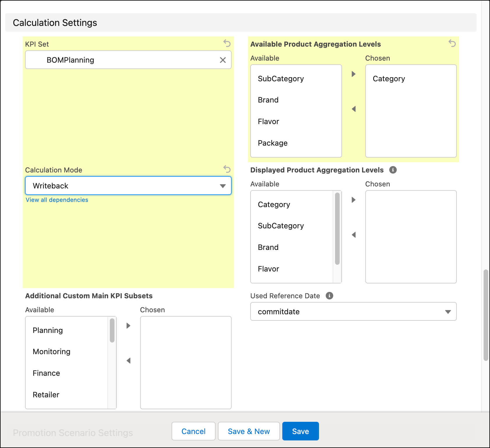Move selection back to Available in Displayed Product Aggregation Levels
The image size is (490, 448).
(354, 235)
